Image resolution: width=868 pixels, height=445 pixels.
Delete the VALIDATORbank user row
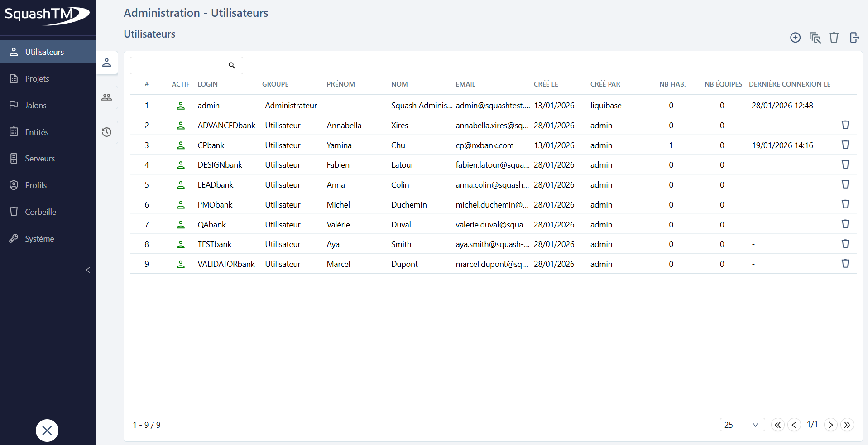[845, 263]
